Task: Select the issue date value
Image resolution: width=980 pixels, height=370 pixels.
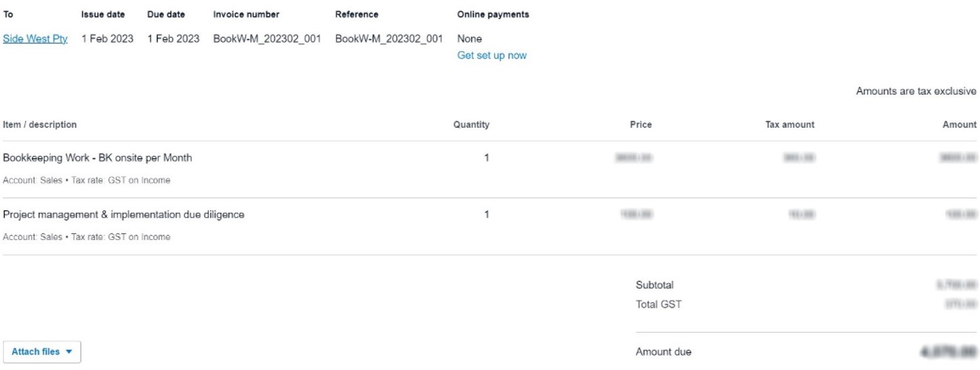Action: 107,39
